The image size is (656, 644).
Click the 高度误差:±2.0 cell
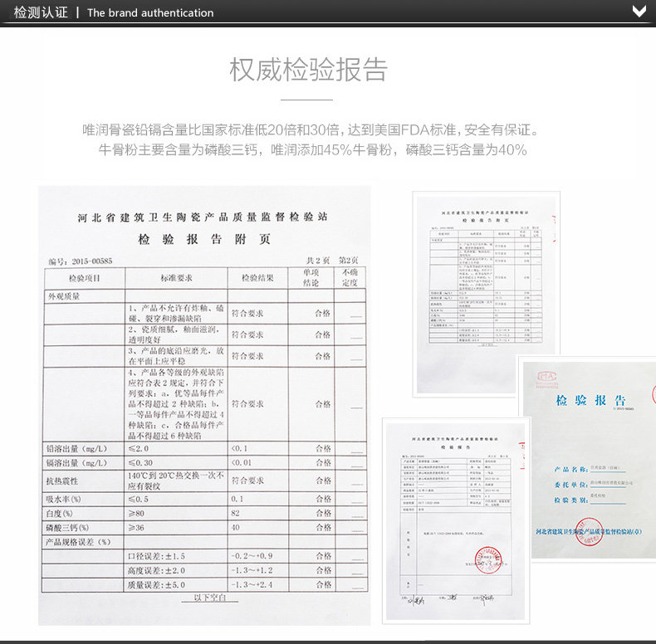coord(156,570)
